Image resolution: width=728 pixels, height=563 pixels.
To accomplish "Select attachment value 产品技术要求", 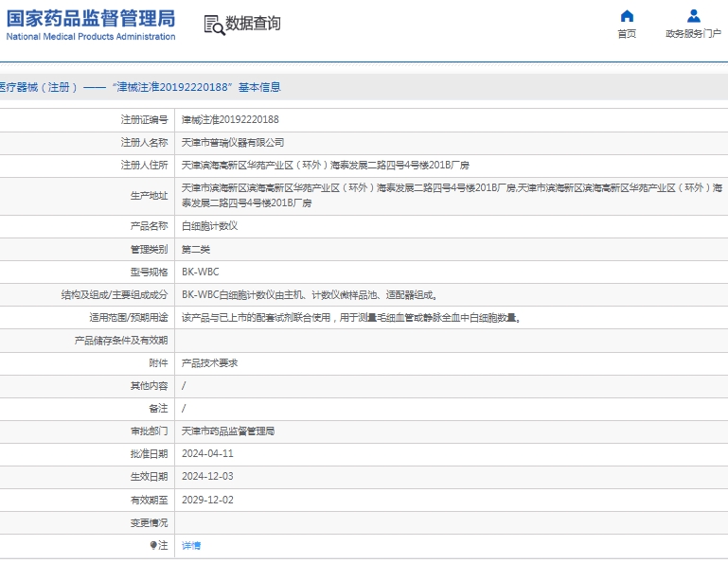I will coord(209,363).
